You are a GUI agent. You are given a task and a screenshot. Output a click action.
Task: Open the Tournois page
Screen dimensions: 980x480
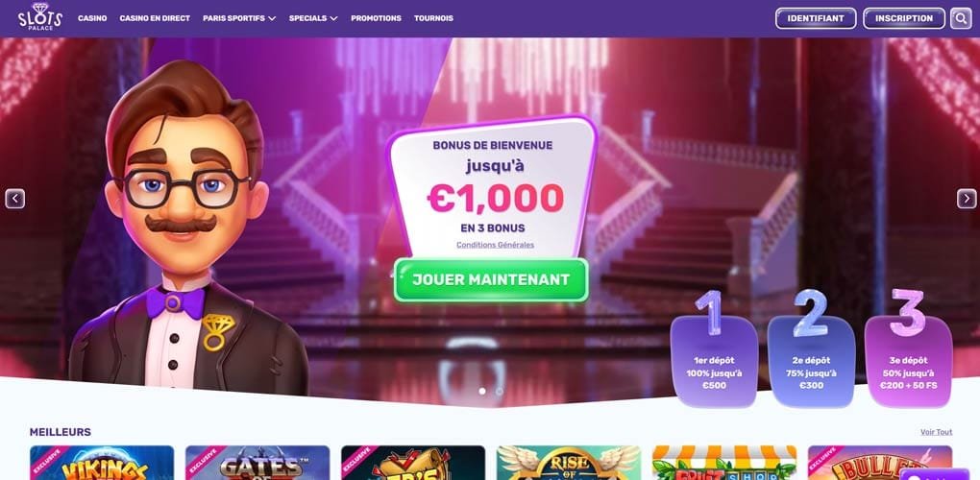pos(433,18)
